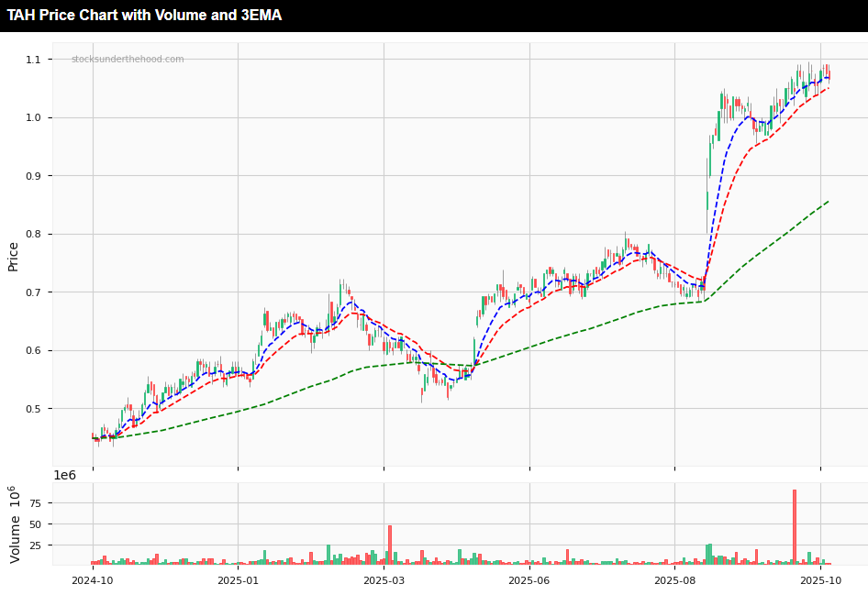Click the large red volume spike bar

point(795,523)
